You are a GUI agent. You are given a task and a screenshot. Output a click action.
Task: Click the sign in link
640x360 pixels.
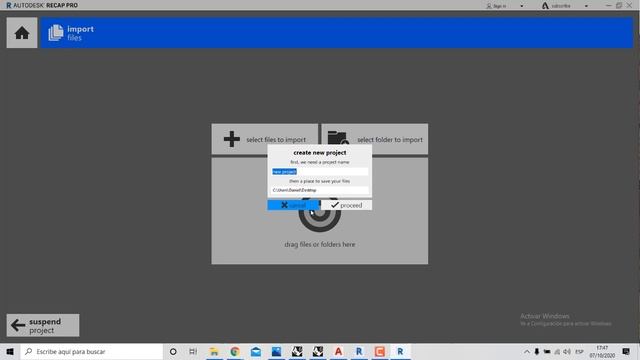coord(500,6)
